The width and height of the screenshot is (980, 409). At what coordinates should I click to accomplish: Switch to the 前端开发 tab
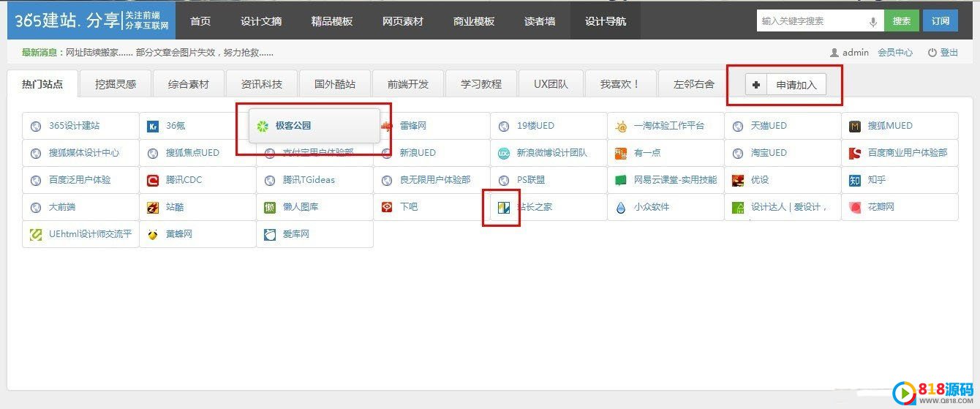[x=408, y=83]
